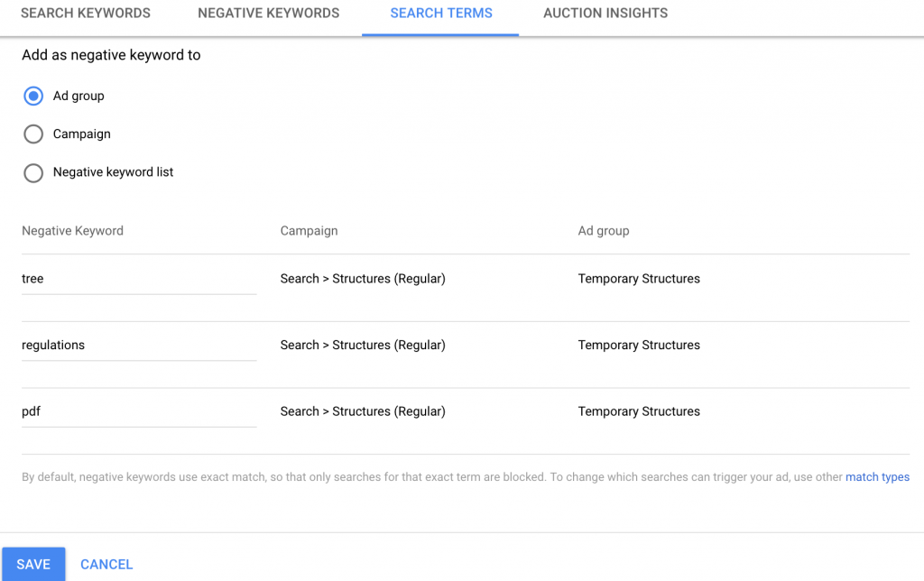
Task: Click the Campaign column header
Action: (x=309, y=231)
